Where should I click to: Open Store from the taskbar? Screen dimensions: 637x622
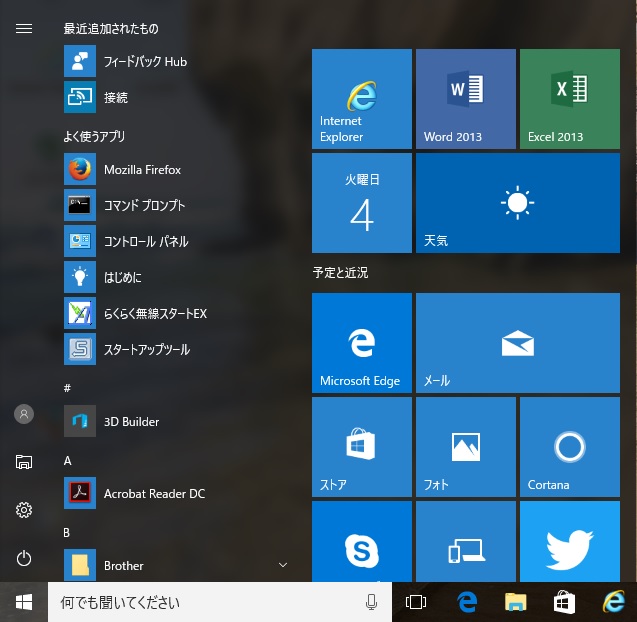pyautogui.click(x=564, y=602)
